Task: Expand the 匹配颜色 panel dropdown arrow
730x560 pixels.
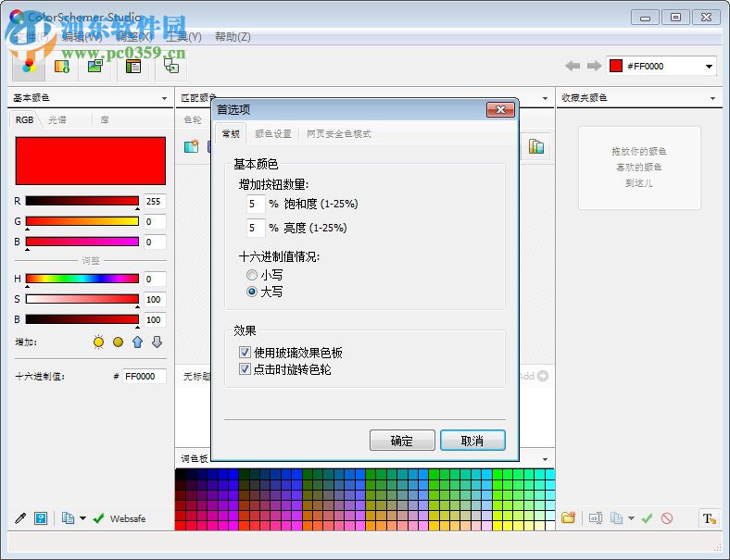Action: (545, 98)
